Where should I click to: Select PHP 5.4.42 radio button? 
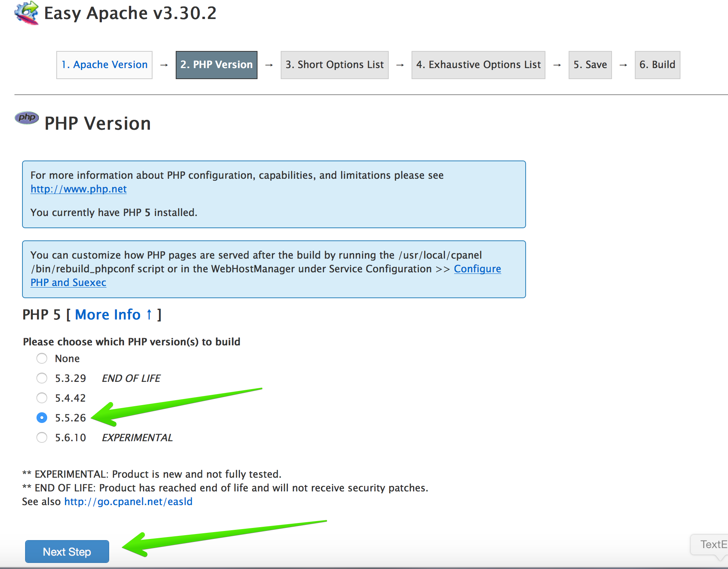[x=42, y=398]
